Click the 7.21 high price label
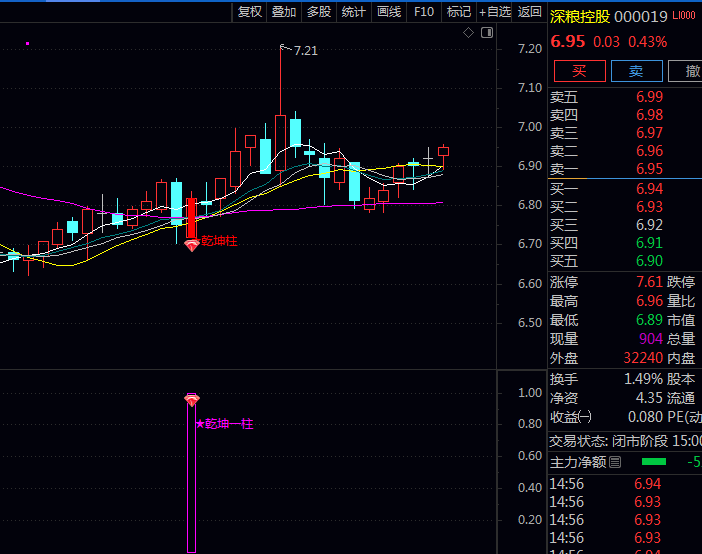This screenshot has height=554, width=702. coord(306,51)
